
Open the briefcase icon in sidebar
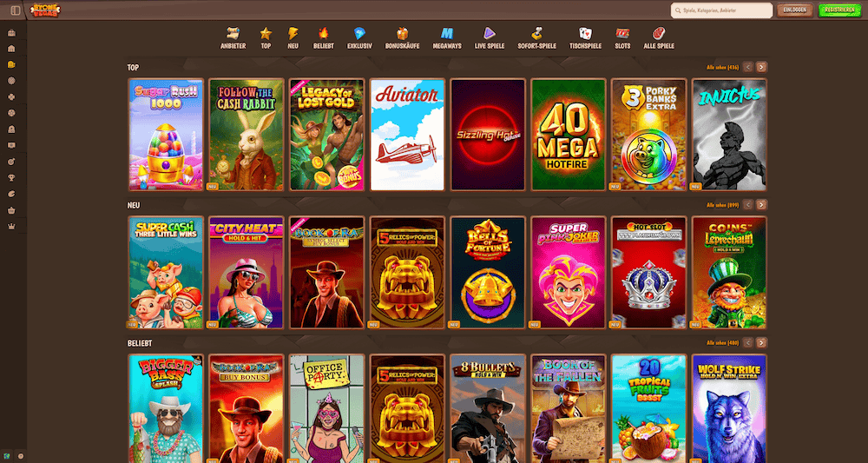11,33
